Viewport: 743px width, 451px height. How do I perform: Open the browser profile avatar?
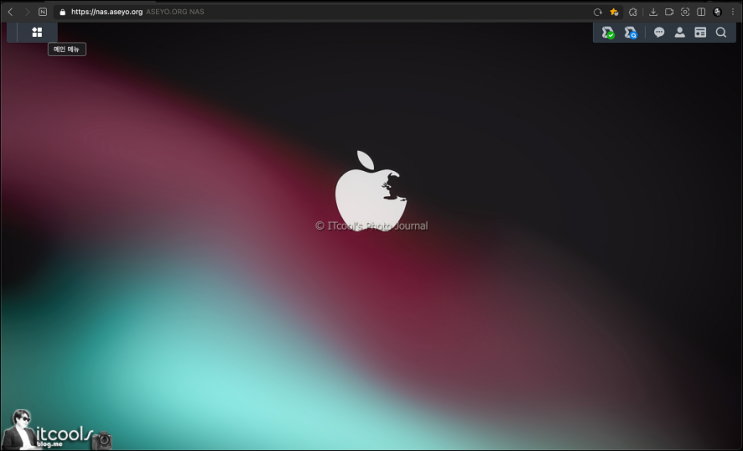(x=717, y=12)
